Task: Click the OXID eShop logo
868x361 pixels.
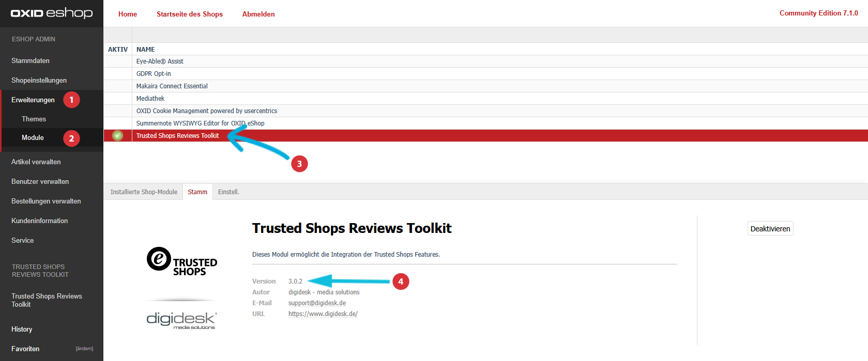Action: pos(52,13)
